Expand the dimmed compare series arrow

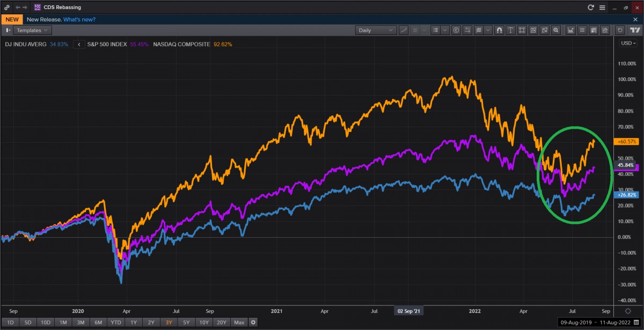coord(423,31)
